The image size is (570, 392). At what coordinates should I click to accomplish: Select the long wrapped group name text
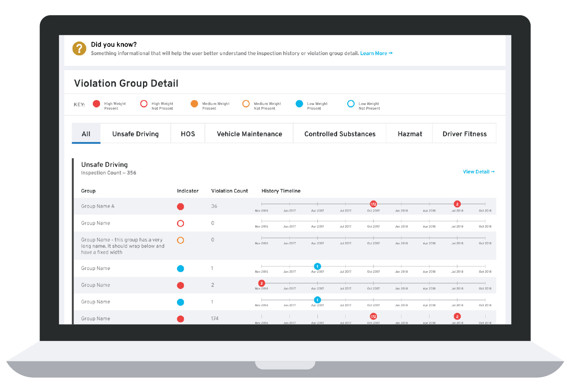click(x=123, y=246)
